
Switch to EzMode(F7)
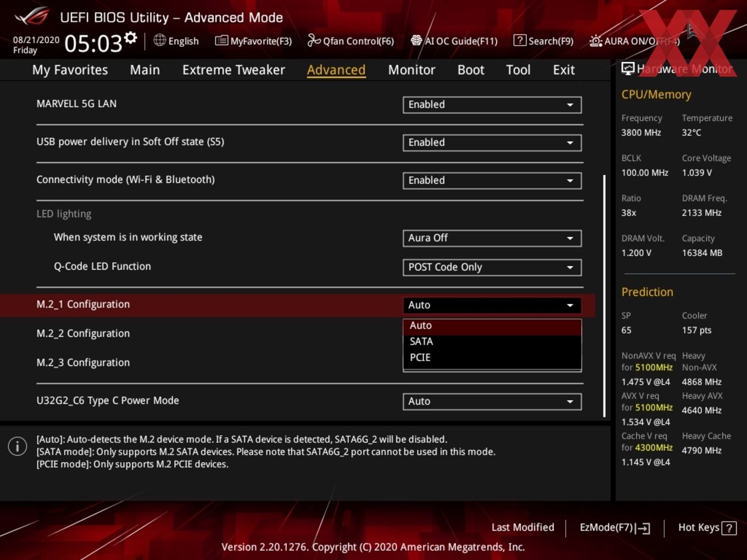pos(615,528)
